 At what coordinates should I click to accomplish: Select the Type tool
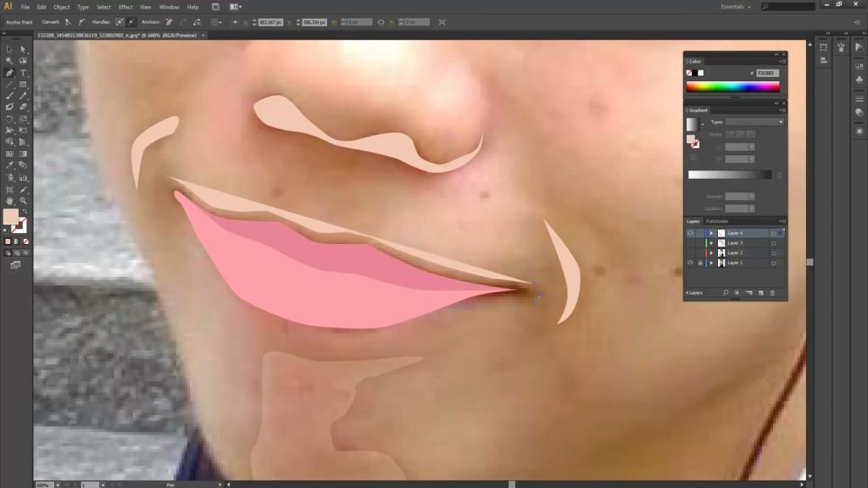23,73
